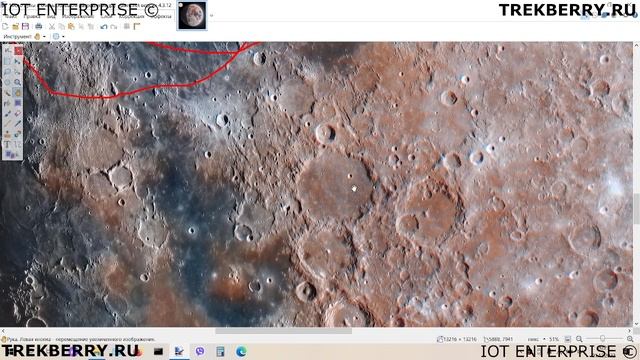The width and height of the screenshot is (640, 360).
Task: Create a new image with the New icon
Action: [x=5, y=27]
